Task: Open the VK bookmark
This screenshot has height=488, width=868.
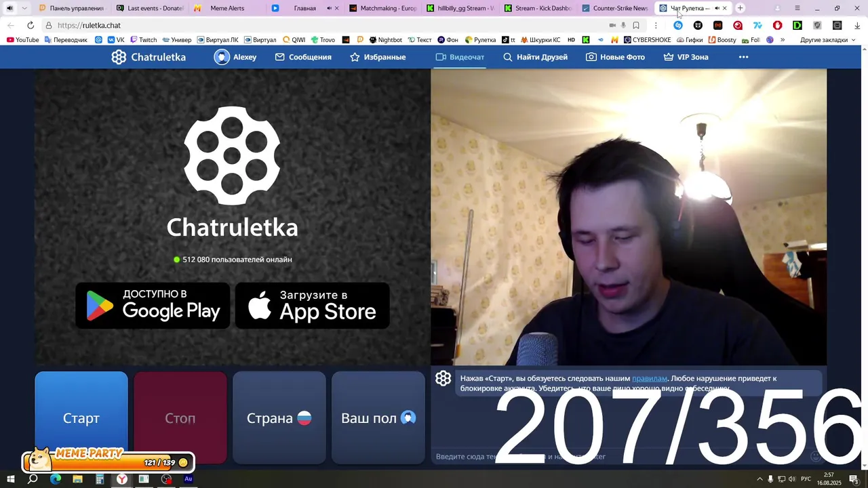Action: (x=115, y=40)
